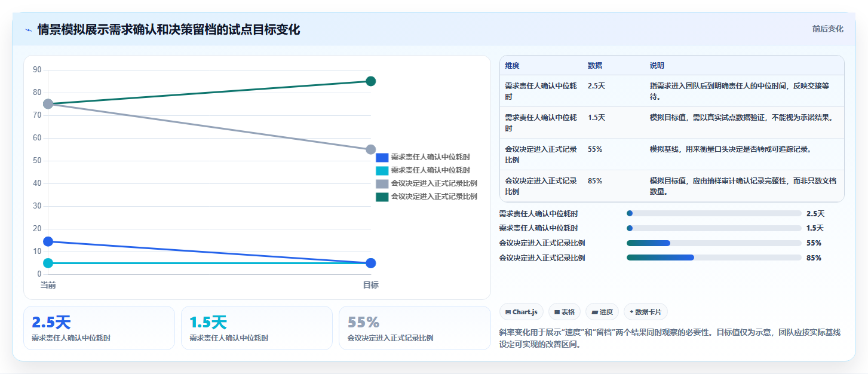Click the green data point at 目标 85
This screenshot has height=374, width=868.
(x=370, y=81)
